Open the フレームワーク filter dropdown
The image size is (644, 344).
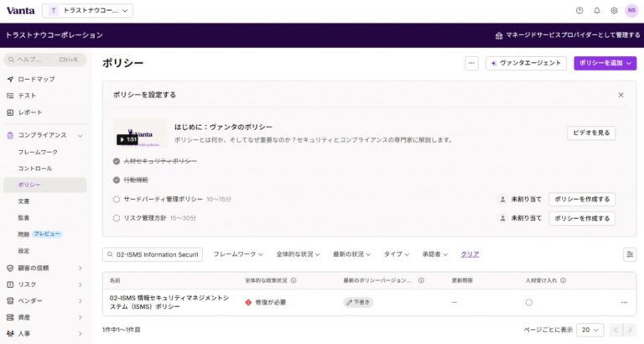238,254
